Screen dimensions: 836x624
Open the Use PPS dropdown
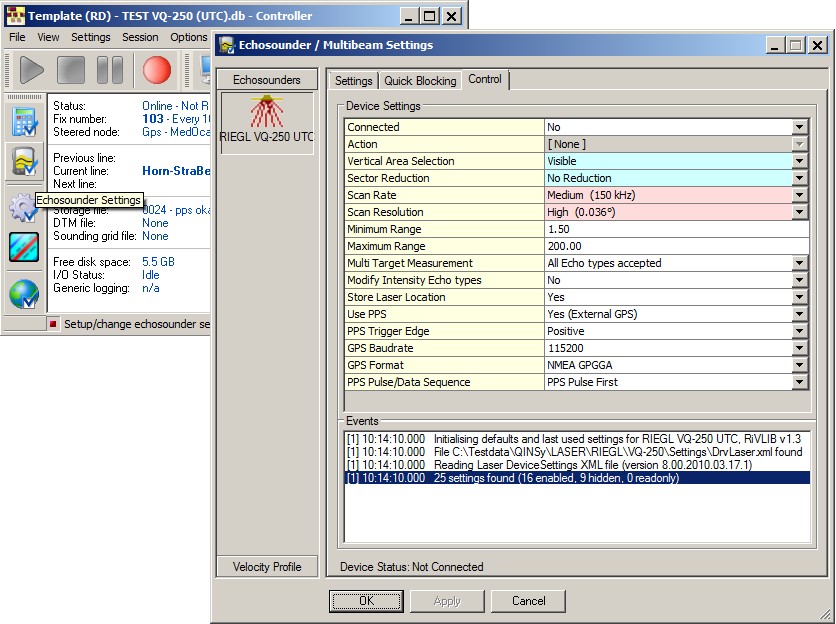[x=799, y=315]
